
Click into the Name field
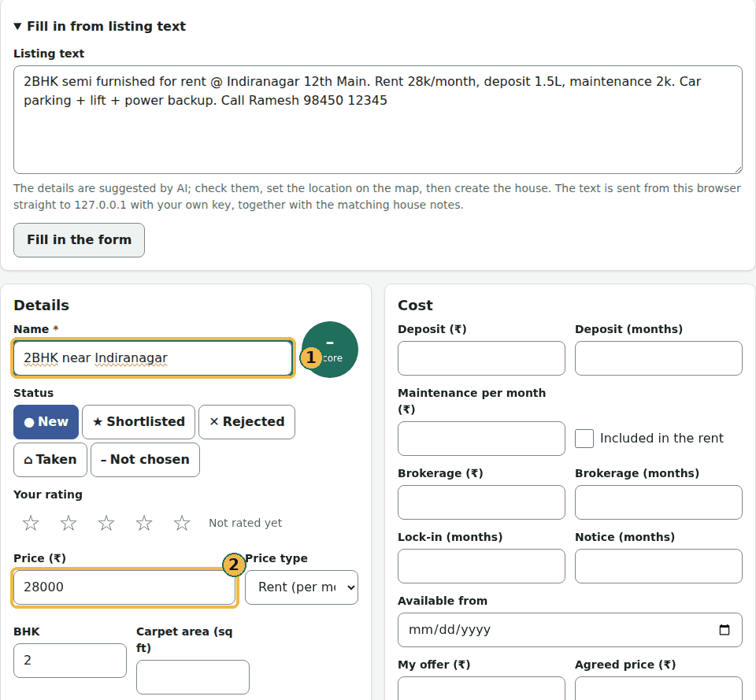point(154,358)
